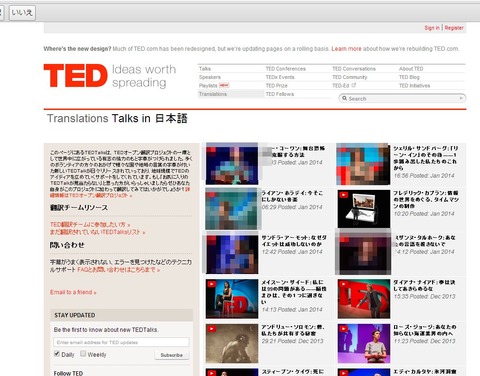Check the Daily checkbox
Screen dimensions: 480x376
click(x=57, y=354)
